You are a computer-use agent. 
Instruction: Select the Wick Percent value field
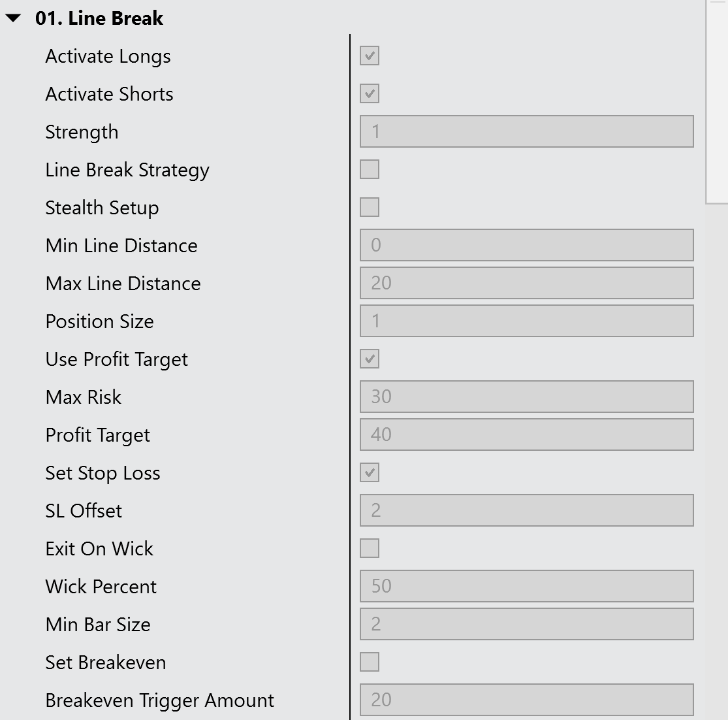pyautogui.click(x=526, y=586)
